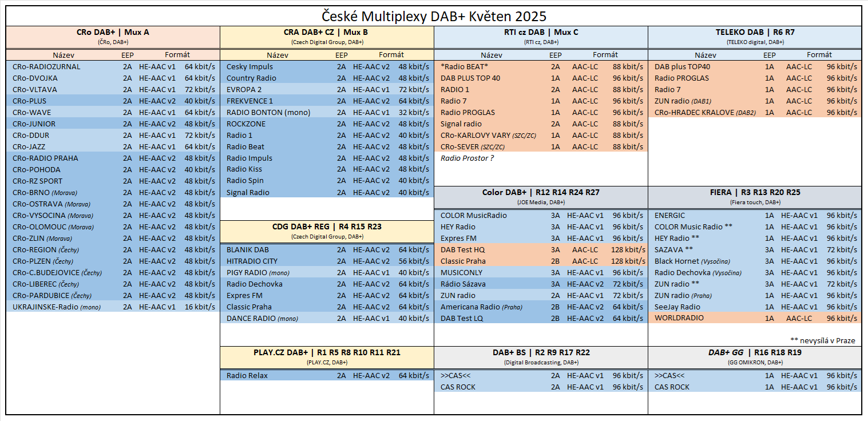
Task: Click the CRo-PLZEN (Čechy) cell
Action: coord(43,261)
